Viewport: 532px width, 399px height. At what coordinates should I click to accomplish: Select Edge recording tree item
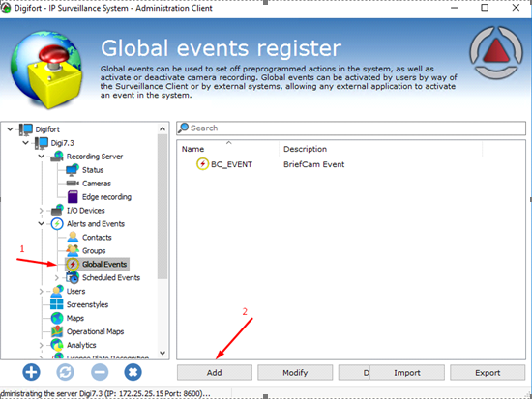(106, 197)
